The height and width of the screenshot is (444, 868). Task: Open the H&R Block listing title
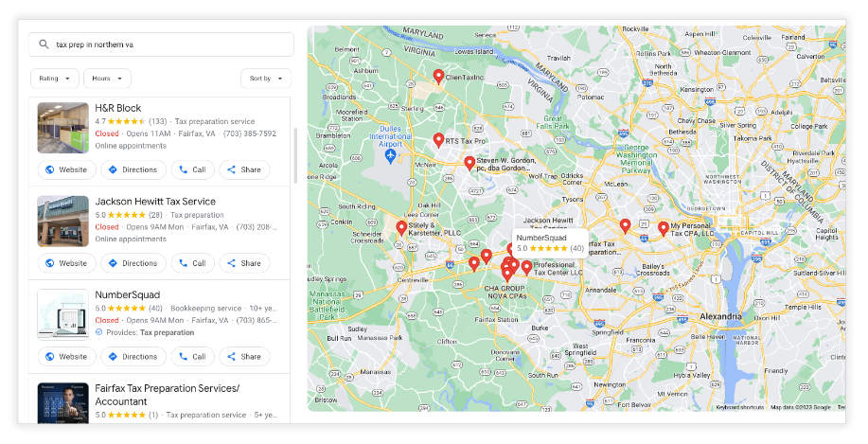pyautogui.click(x=118, y=108)
